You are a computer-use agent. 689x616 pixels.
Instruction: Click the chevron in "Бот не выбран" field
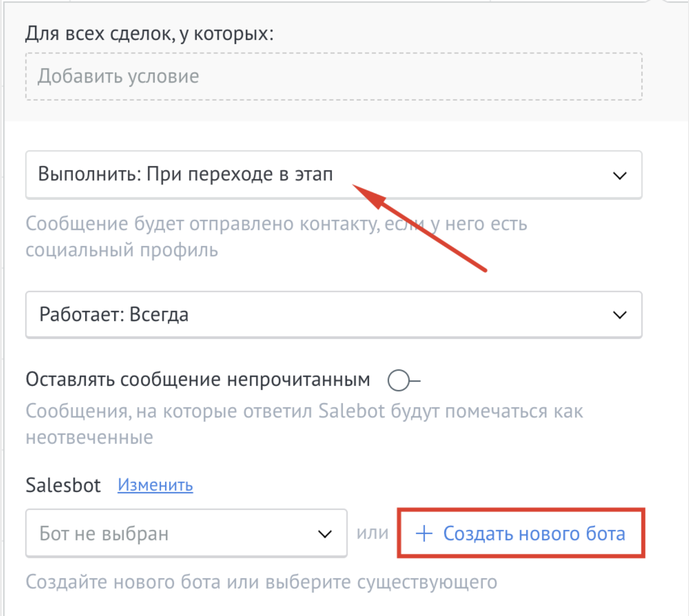point(325,534)
